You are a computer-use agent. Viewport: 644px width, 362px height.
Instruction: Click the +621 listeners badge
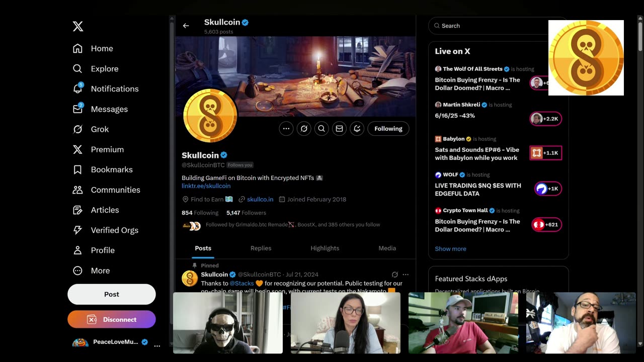pos(546,225)
